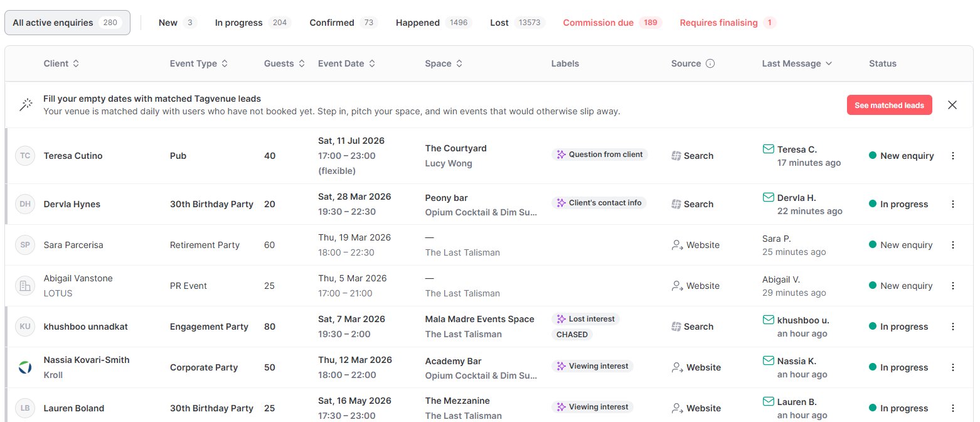Image resolution: width=980 pixels, height=422 pixels.
Task: Select the All active enquiries tab
Action: point(67,23)
